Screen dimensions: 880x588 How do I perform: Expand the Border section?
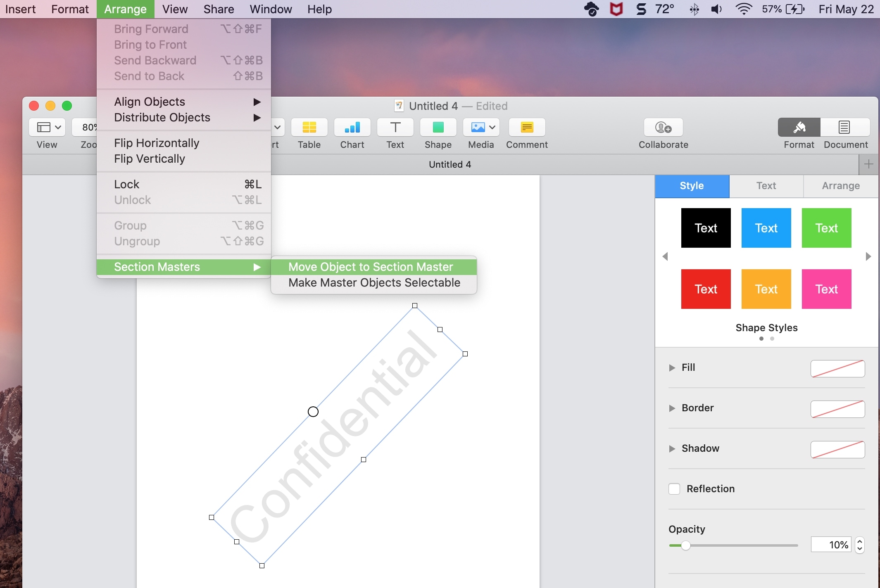click(x=673, y=408)
